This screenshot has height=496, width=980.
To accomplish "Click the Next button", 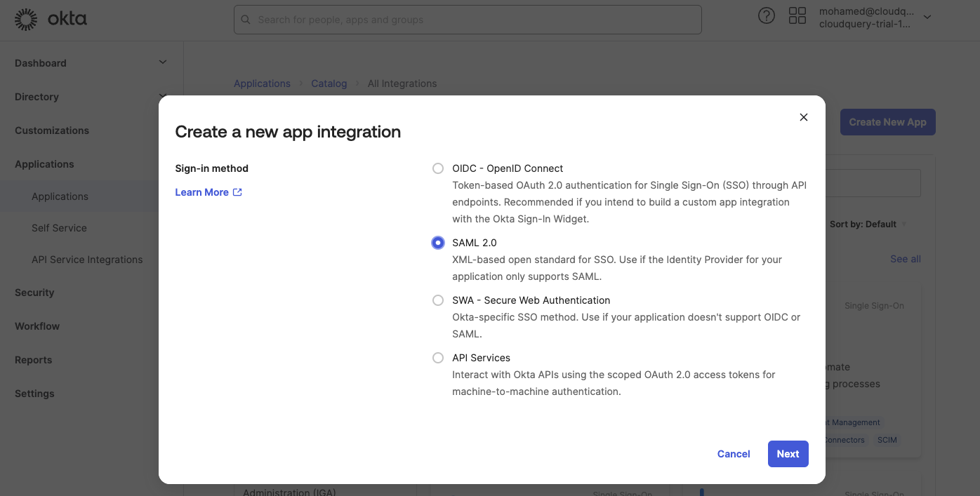I will pos(788,454).
